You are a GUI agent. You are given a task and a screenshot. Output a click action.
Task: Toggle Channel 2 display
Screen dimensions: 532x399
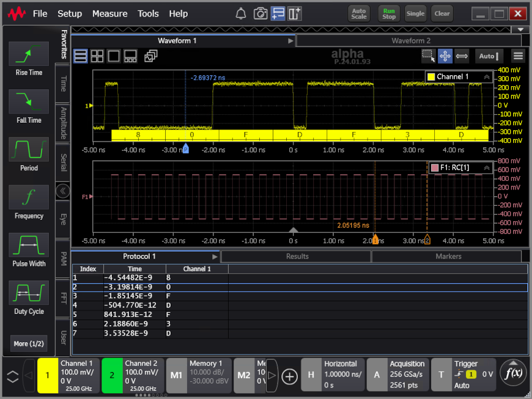[x=112, y=376]
